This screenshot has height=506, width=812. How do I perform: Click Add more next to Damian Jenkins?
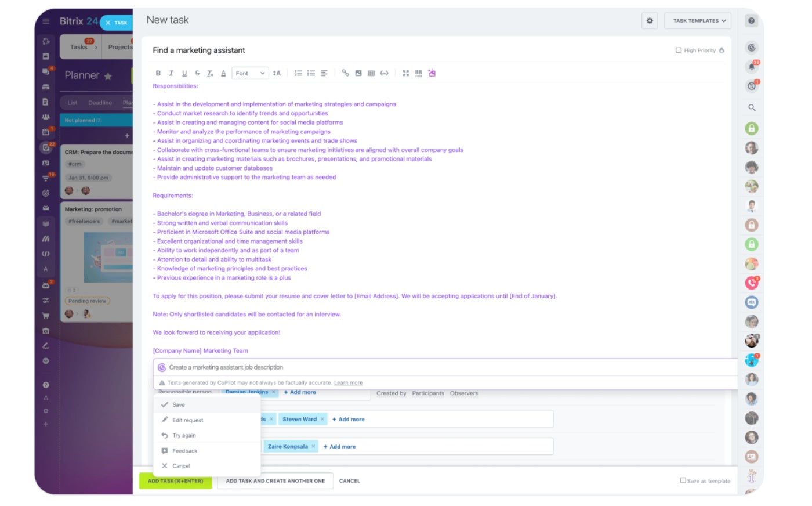300,392
